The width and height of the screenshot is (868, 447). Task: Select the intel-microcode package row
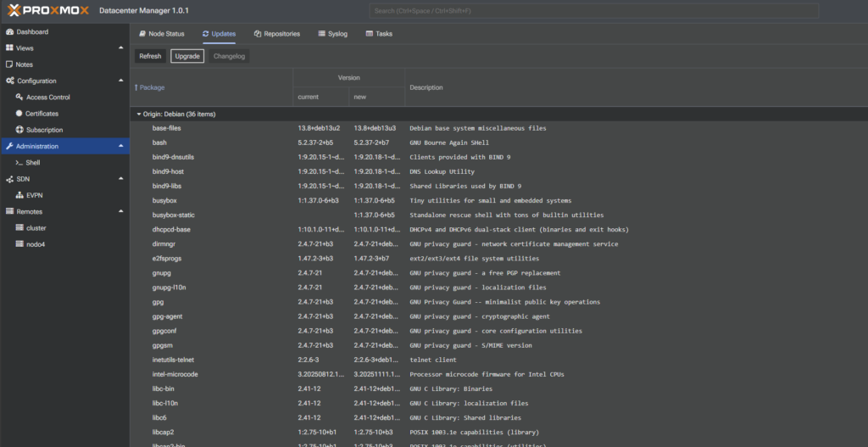coord(498,374)
